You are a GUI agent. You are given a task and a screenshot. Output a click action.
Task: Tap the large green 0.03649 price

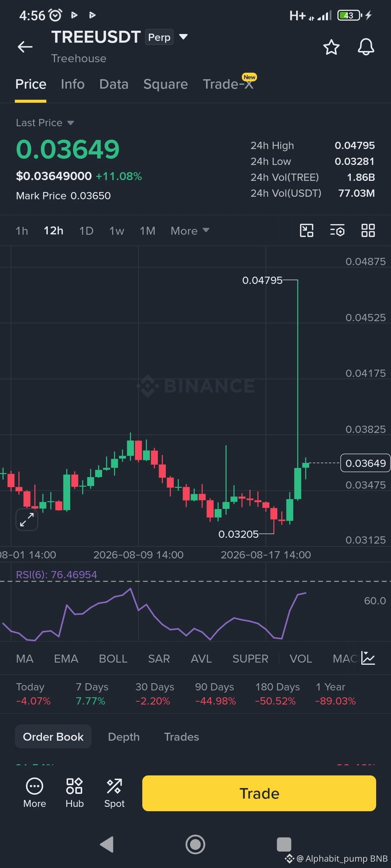68,149
